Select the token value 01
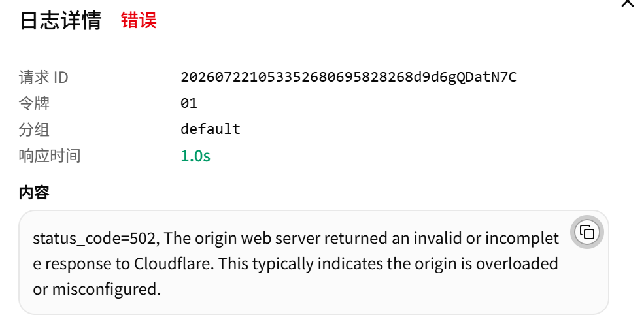 [x=189, y=103]
